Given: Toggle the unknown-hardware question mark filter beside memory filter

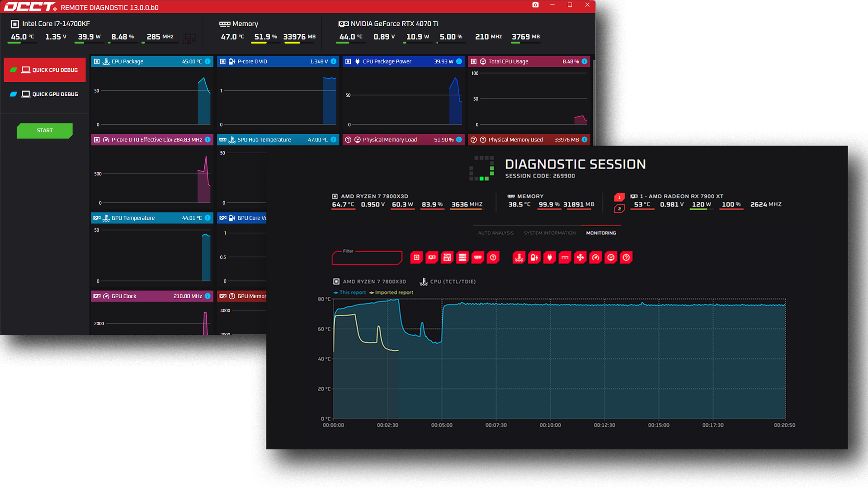Looking at the screenshot, I should [493, 258].
